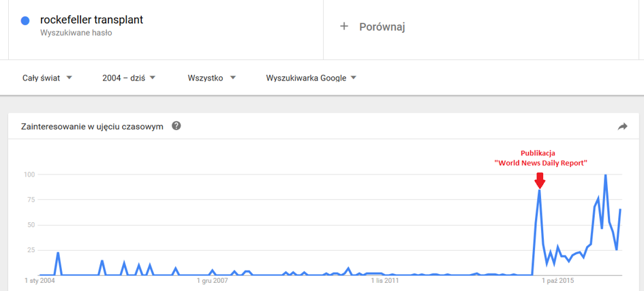Click the red arrow marking the publication
The height and width of the screenshot is (291, 644).
540,180
